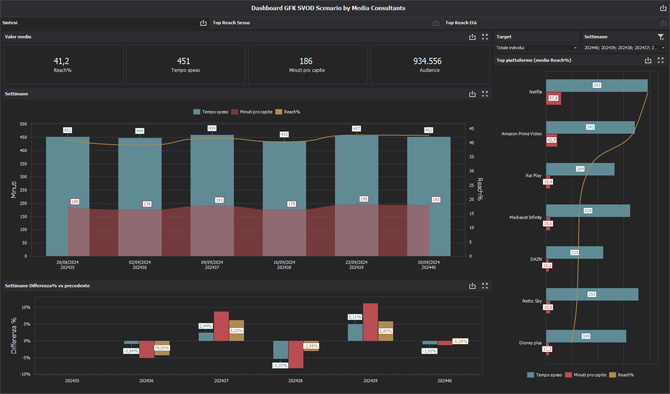The image size is (670, 394).
Task: Click the tan Reach% difference bar for 202439
Action: 385,331
